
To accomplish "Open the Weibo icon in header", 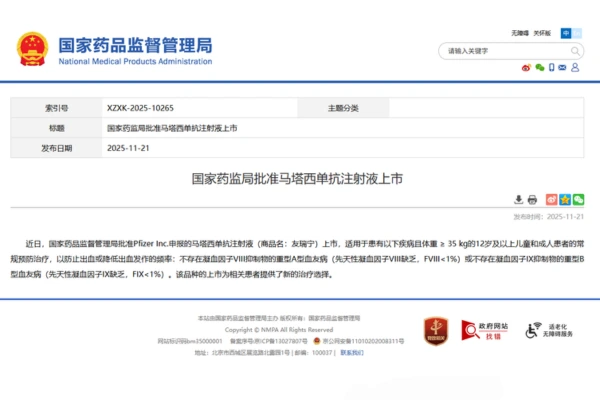I will pos(527,68).
